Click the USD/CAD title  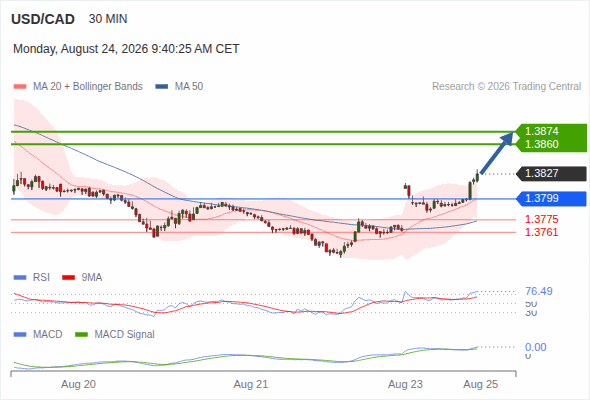tap(43, 19)
